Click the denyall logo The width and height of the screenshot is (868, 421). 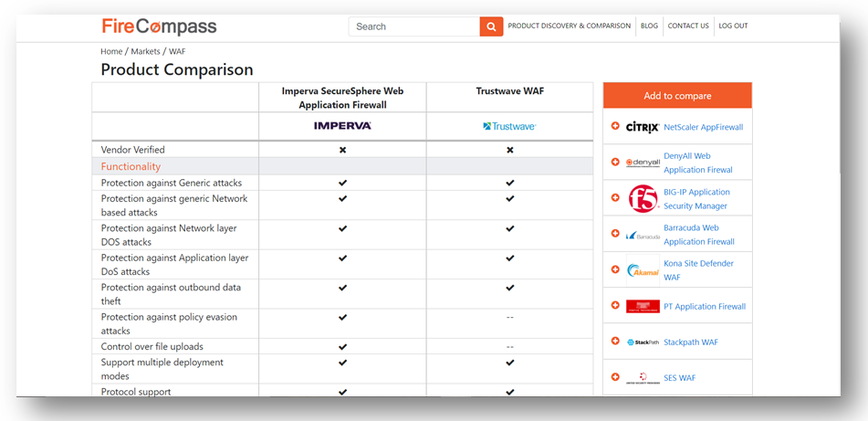pos(643,163)
